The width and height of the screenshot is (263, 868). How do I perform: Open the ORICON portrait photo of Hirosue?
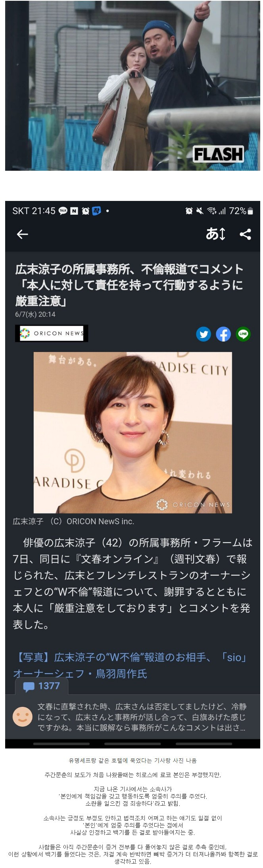(x=132, y=432)
